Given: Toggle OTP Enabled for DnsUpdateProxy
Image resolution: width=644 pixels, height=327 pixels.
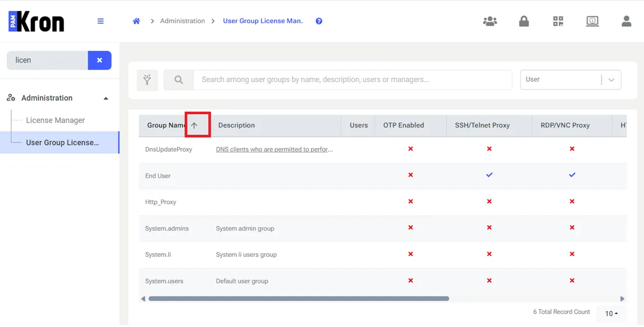Looking at the screenshot, I should (x=410, y=149).
